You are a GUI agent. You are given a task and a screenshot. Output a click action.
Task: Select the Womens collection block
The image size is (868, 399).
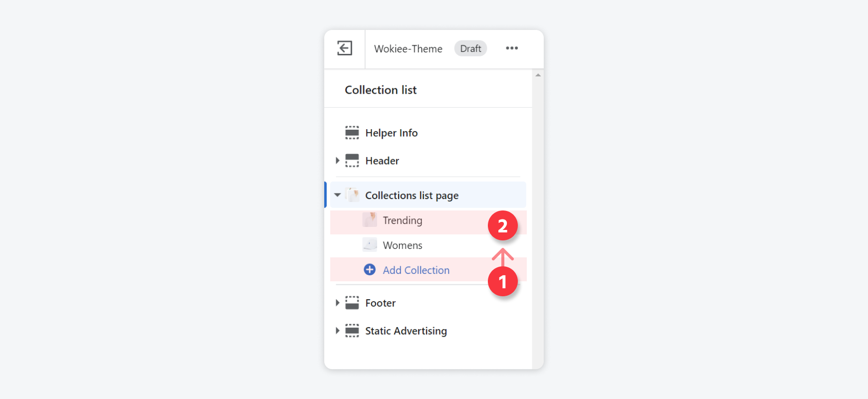tap(428, 245)
